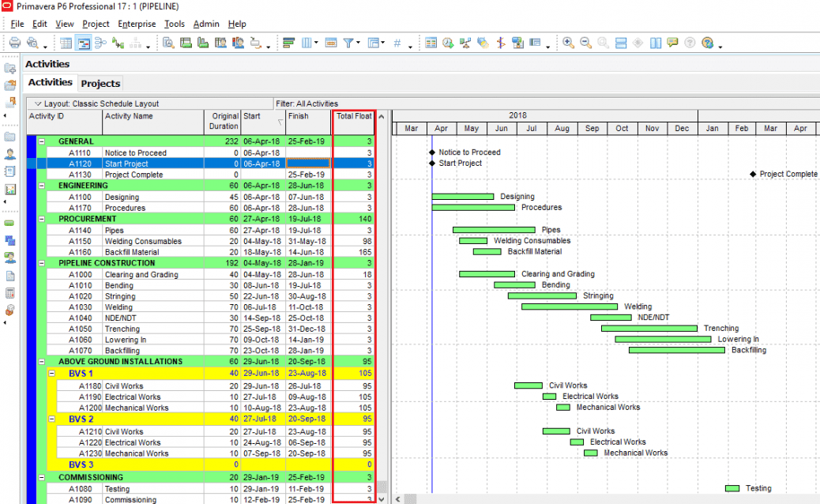Select the Find icon (binoculars)

point(167,41)
